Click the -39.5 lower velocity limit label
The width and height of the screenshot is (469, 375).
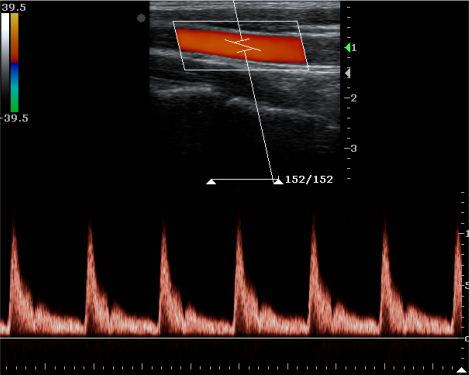[14, 118]
